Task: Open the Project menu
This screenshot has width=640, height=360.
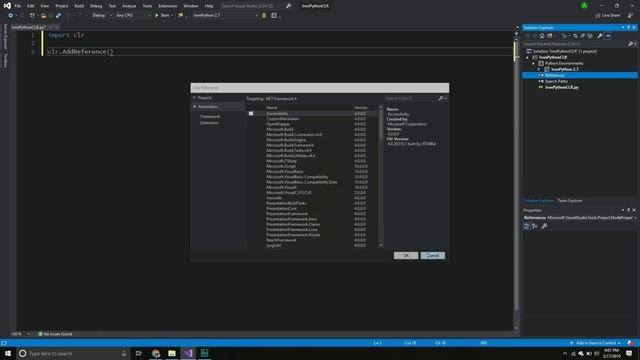Action: 62,6
